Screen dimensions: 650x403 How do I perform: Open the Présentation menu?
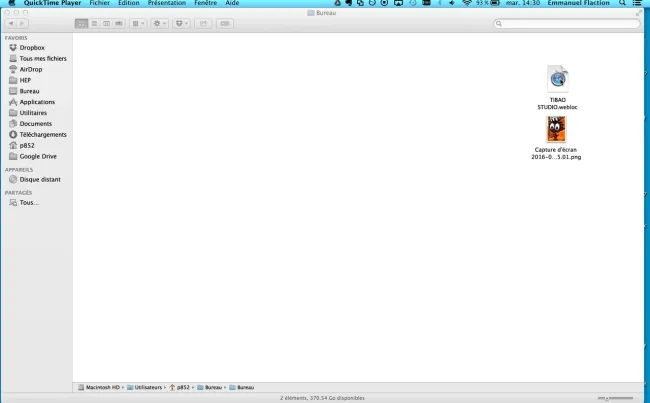(x=167, y=3)
